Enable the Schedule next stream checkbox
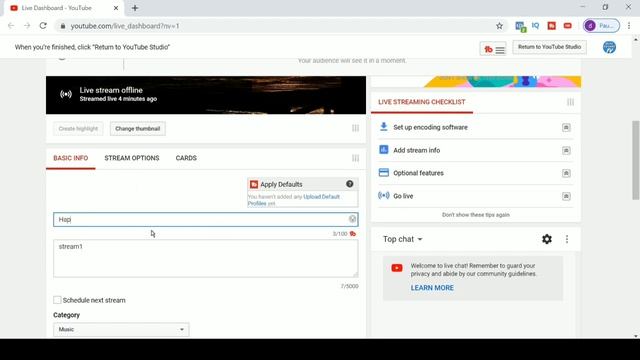Screen dimensions: 640x360 57,300
